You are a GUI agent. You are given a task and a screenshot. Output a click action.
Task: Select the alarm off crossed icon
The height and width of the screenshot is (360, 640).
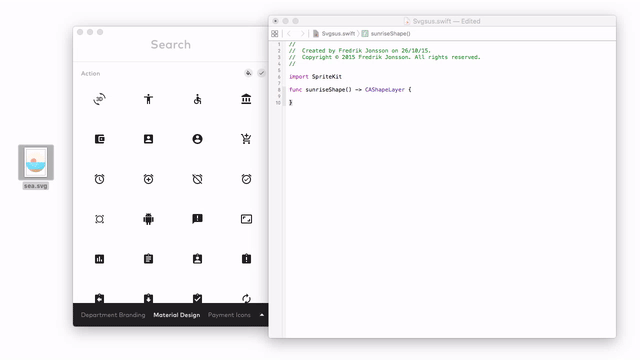click(198, 179)
